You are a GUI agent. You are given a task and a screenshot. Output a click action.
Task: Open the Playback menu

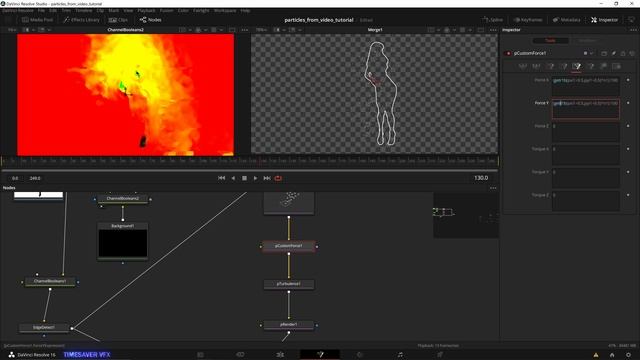point(146,11)
